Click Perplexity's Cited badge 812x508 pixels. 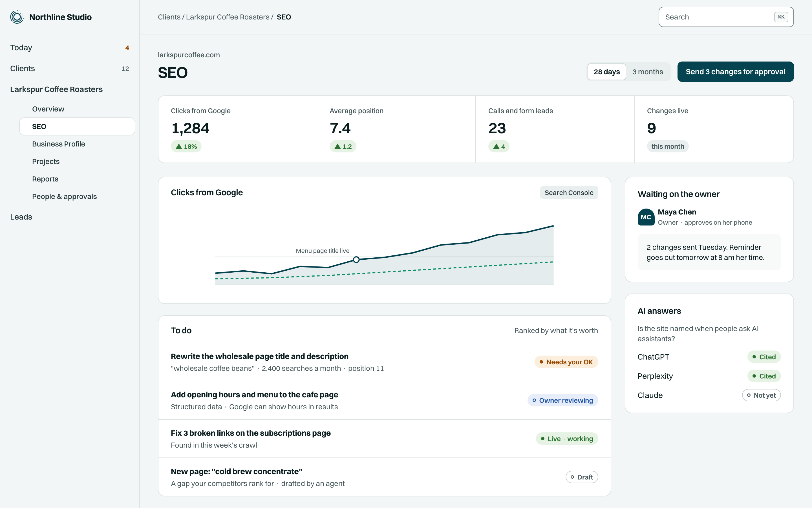click(x=764, y=376)
